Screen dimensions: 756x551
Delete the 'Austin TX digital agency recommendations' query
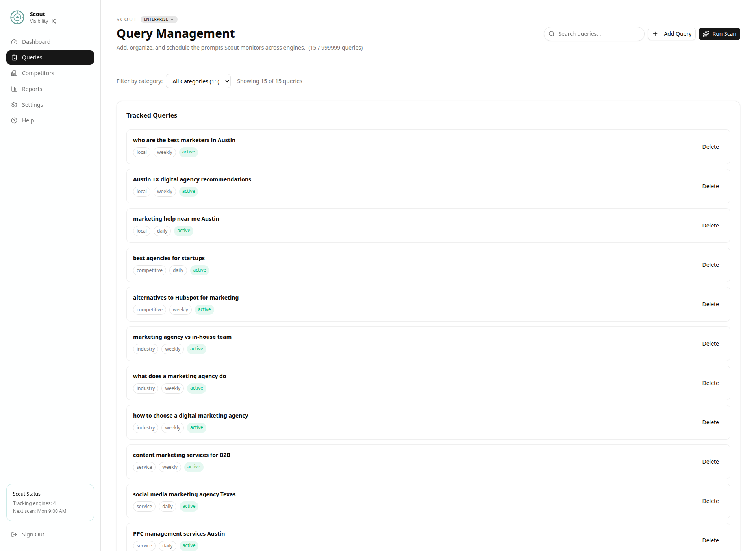710,186
